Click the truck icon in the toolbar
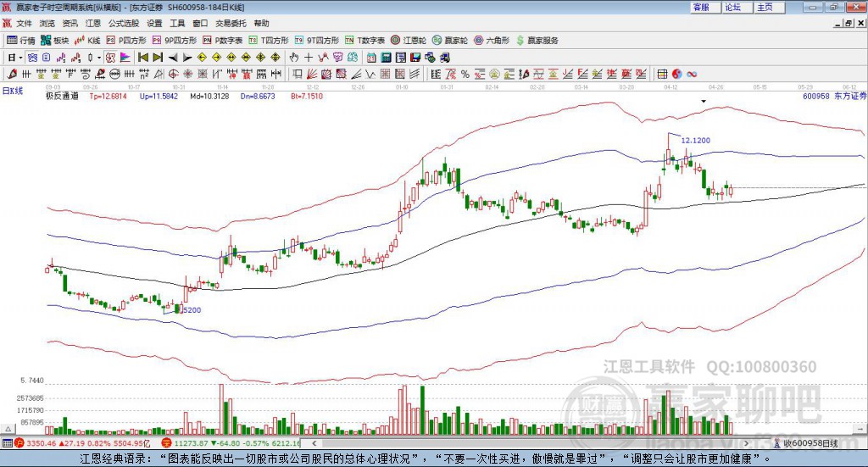The image size is (868, 467). point(444,58)
